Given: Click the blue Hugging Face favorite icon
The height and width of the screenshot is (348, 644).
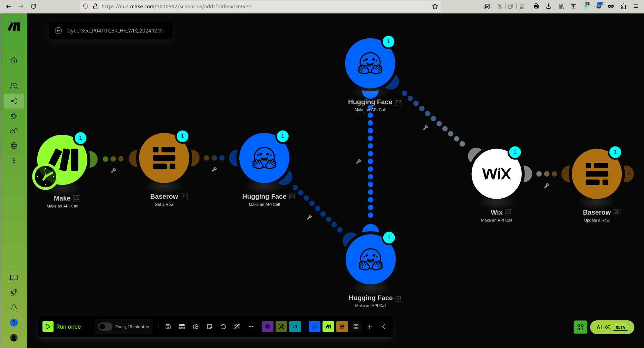Looking at the screenshot, I should (x=315, y=327).
